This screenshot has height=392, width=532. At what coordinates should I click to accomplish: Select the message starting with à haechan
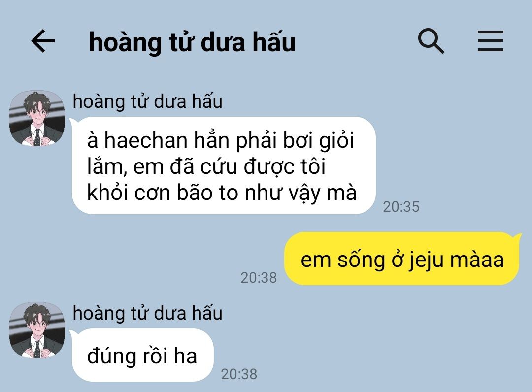[224, 165]
